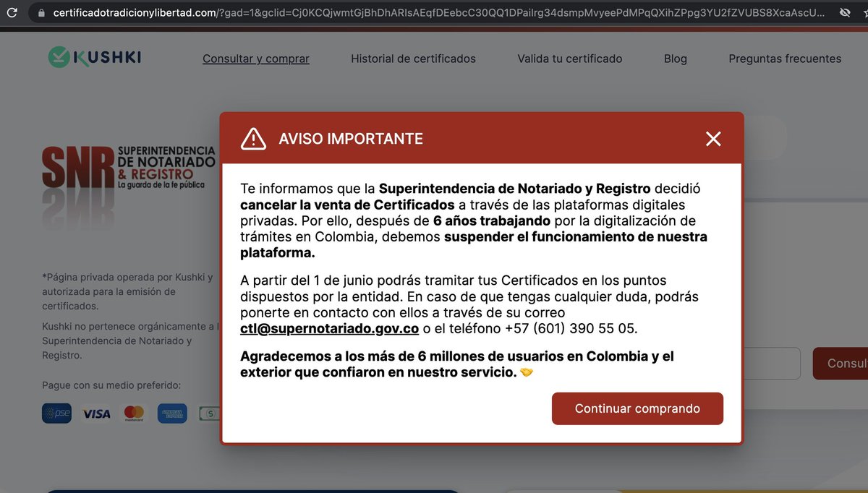Click 'Kushki no pertenece orgánicamente' disclaimer text

click(130, 340)
